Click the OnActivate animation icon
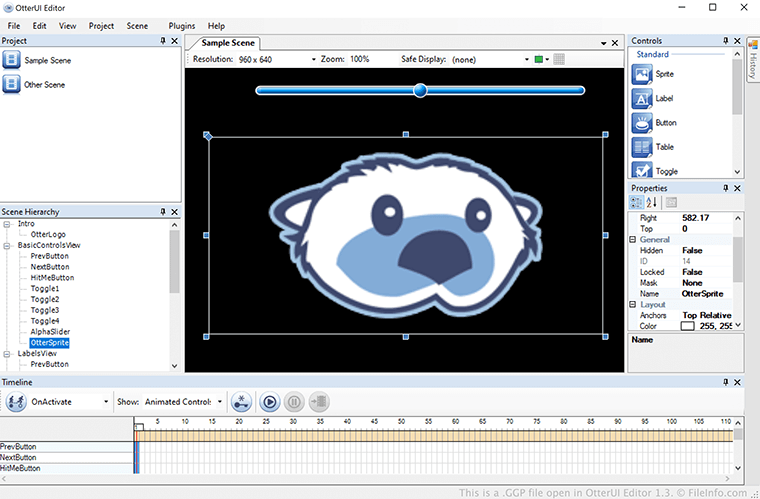 [x=16, y=402]
